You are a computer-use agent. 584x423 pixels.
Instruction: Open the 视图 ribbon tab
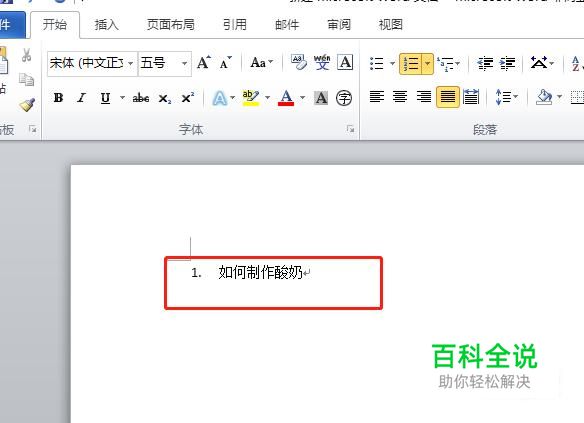pyautogui.click(x=390, y=25)
